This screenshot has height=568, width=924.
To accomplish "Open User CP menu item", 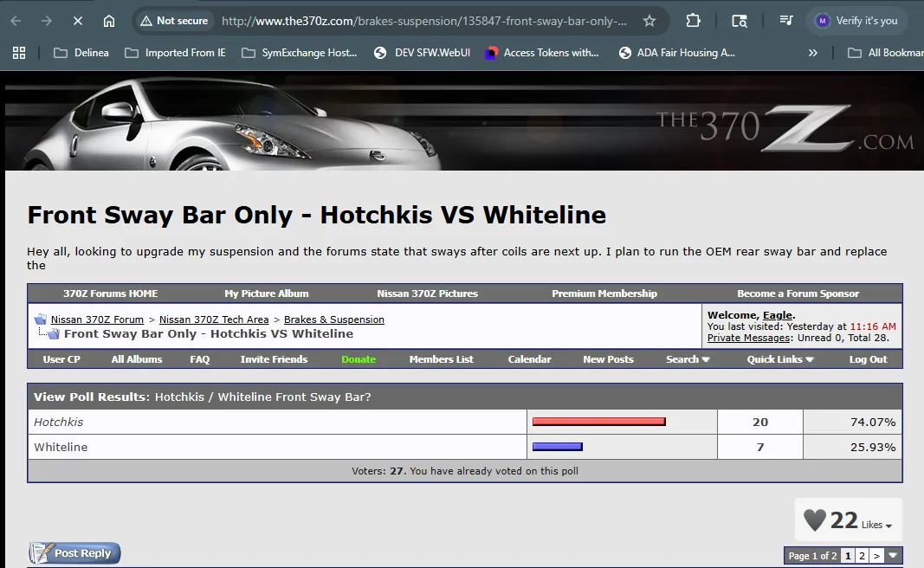I will [61, 359].
